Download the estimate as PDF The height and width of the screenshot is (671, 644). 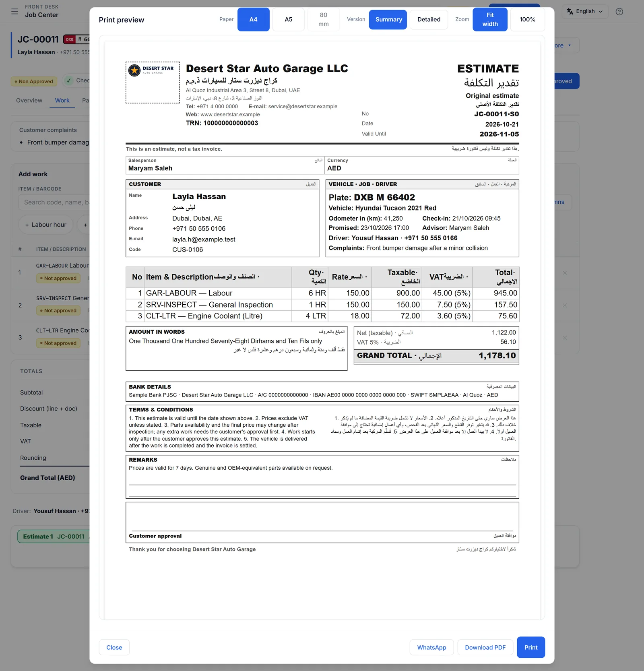(485, 647)
